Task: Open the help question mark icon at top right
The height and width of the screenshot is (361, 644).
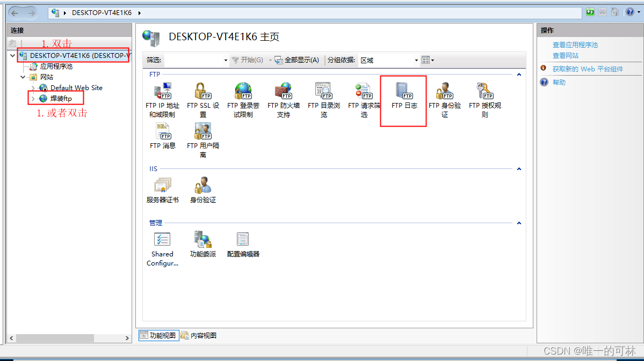Action: click(x=629, y=12)
